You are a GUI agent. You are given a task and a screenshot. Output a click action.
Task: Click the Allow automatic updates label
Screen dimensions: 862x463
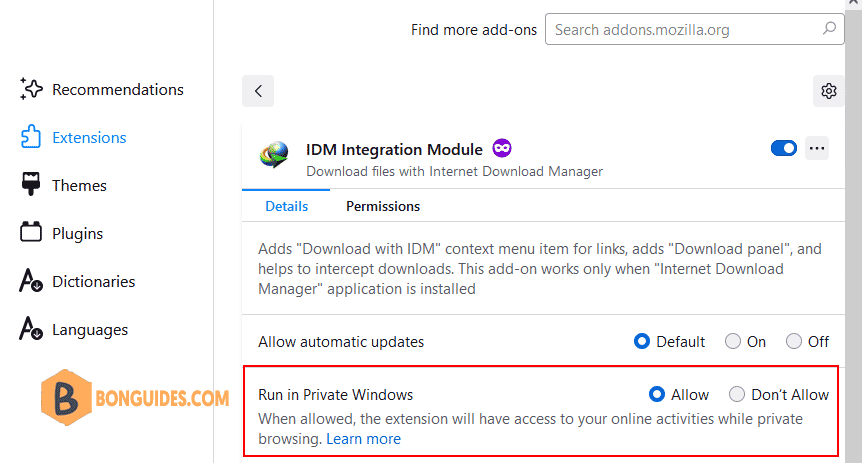coord(341,341)
